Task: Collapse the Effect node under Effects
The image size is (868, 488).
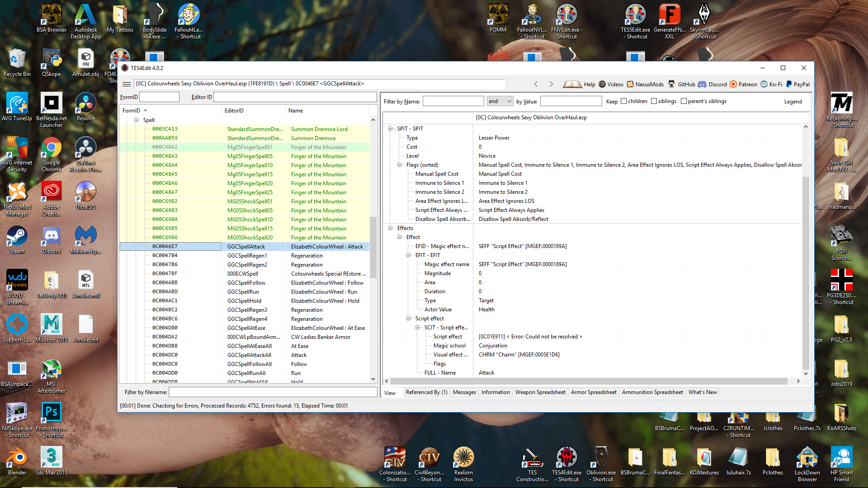Action: coord(400,237)
